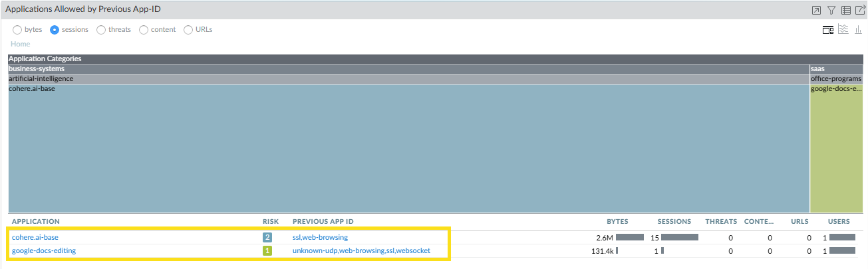Viewport: 868px width, 269px height.
Task: Click the USERS column header
Action: 839,222
